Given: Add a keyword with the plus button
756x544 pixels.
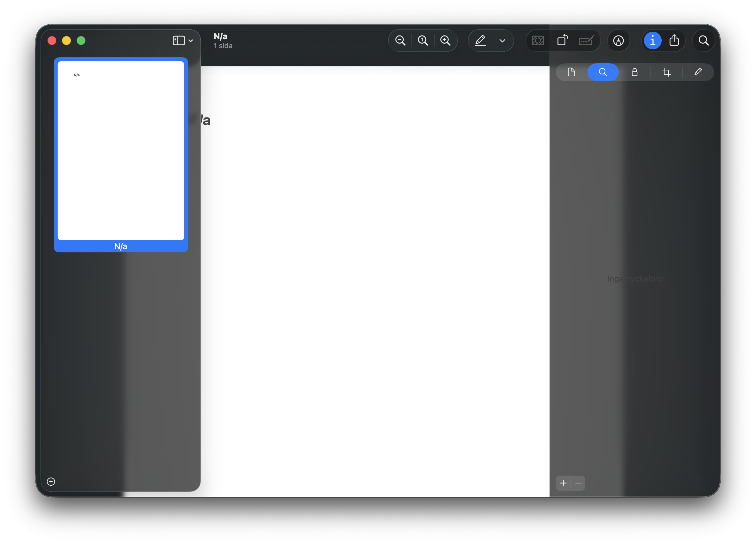Looking at the screenshot, I should pyautogui.click(x=563, y=483).
